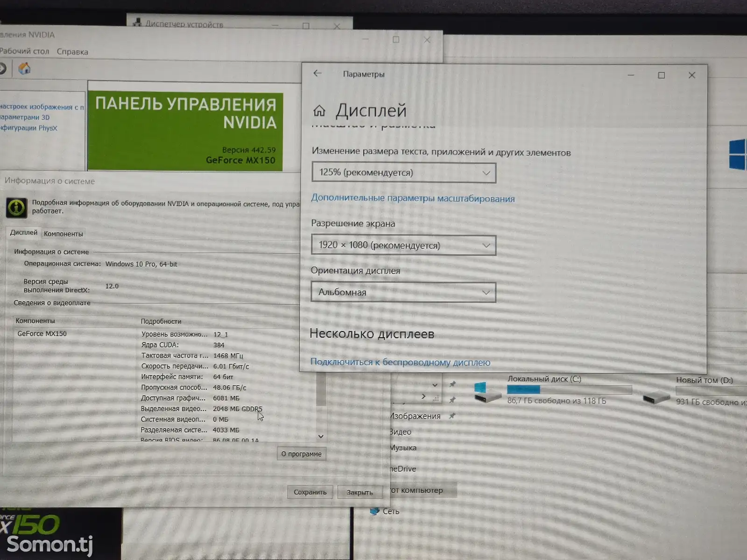747x560 pixels.
Task: Switch to the Дисплей tab
Action: pyautogui.click(x=24, y=232)
